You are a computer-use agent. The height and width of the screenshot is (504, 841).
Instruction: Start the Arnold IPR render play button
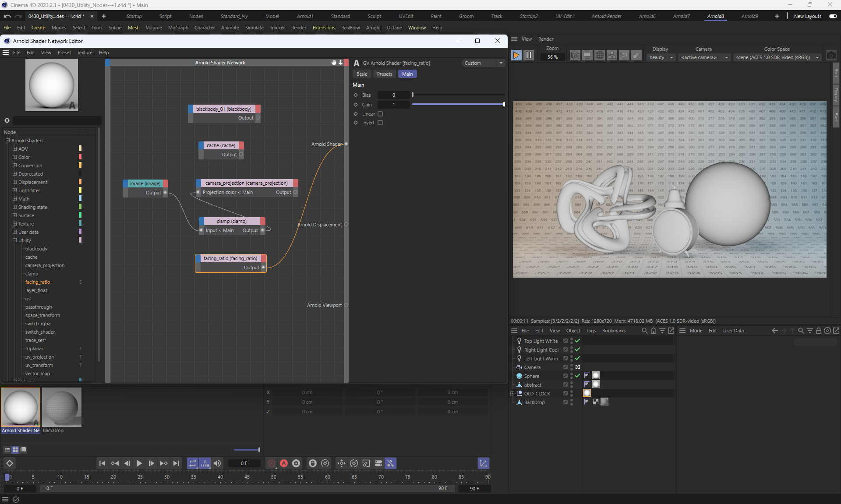(516, 56)
